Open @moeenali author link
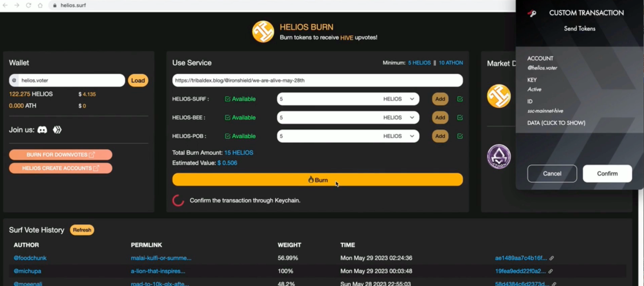644x286 pixels. [x=28, y=284]
